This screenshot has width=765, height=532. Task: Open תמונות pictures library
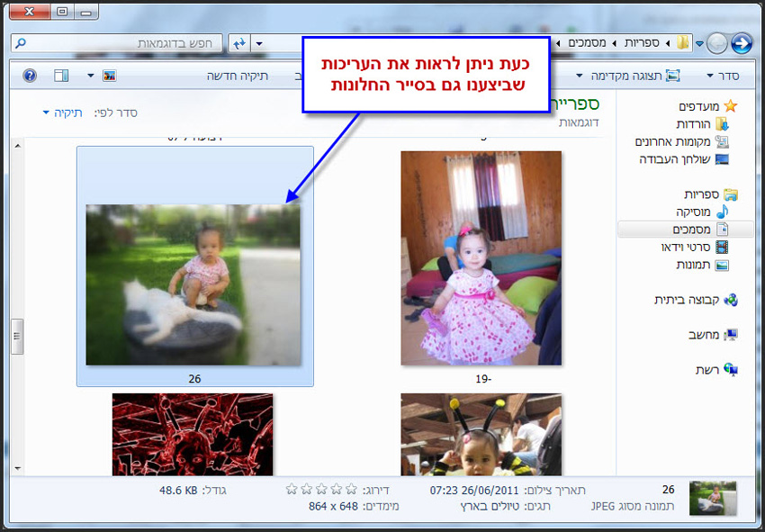[693, 265]
